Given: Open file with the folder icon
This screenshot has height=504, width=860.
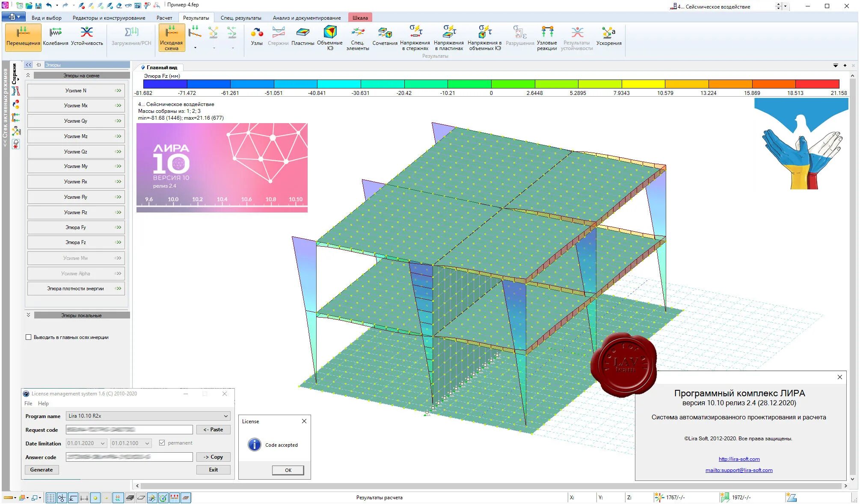Looking at the screenshot, I should point(29,6).
